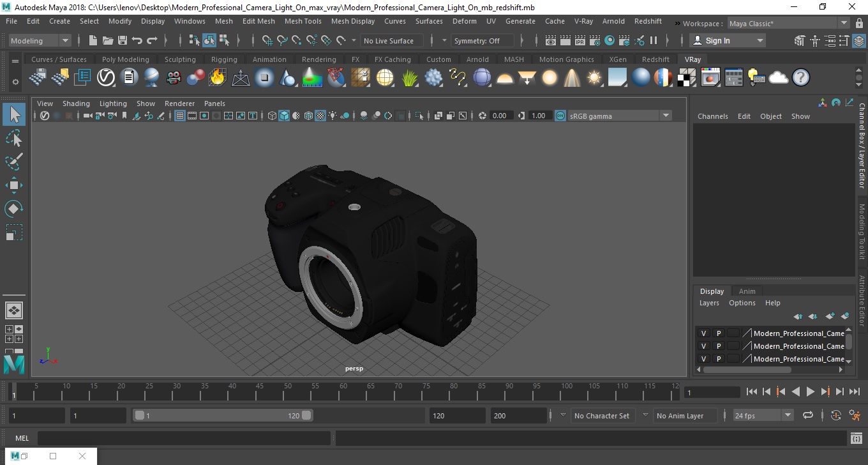Viewport: 868px width, 465px height.
Task: Open the Sign In dropdown
Action: pos(728,40)
